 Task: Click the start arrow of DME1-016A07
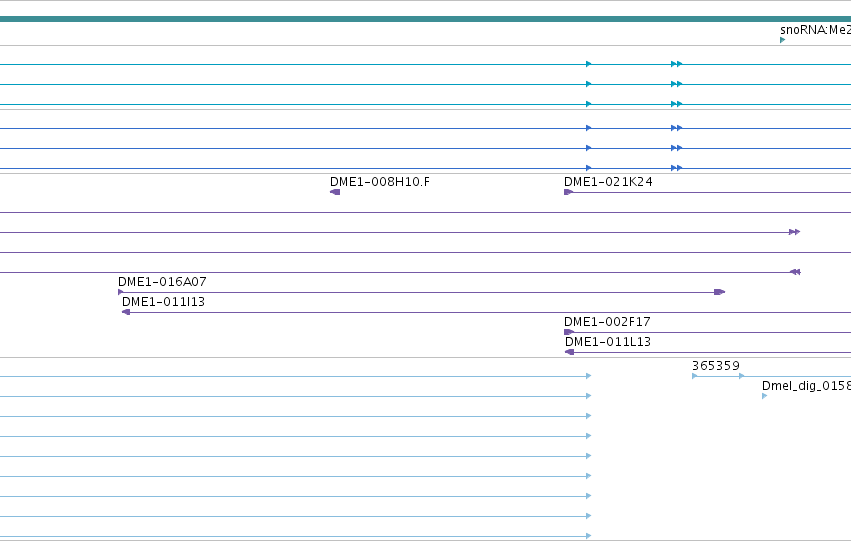(120, 292)
